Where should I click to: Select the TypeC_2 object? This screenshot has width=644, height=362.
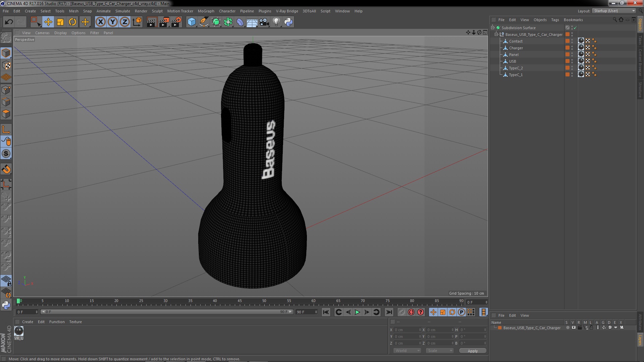pyautogui.click(x=516, y=68)
